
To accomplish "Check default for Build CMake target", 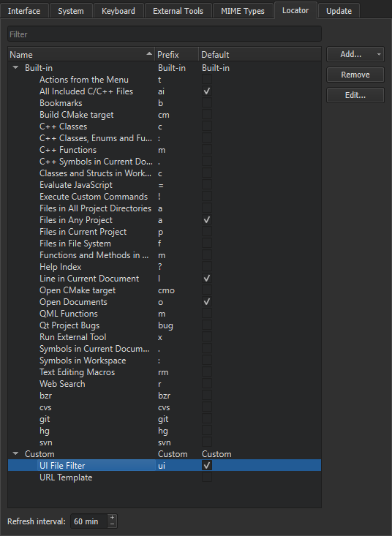I will coord(207,115).
